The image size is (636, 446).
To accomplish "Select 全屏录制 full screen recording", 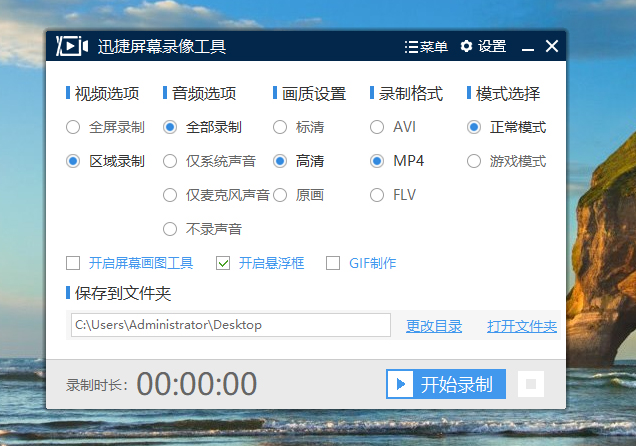I will [x=105, y=127].
